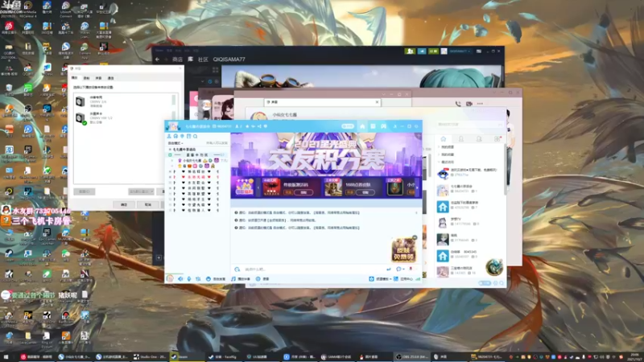Switch to 录制 tab in Sound dialog
The width and height of the screenshot is (644, 362).
coord(86,78)
